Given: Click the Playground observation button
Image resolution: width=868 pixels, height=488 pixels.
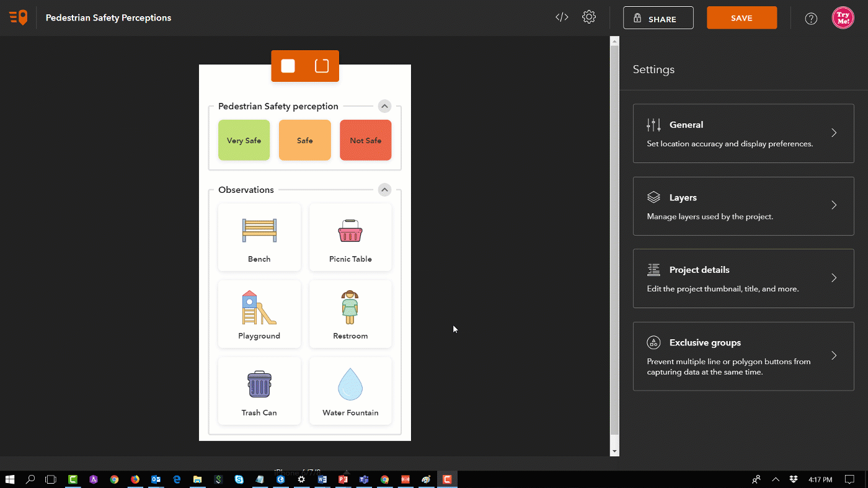Looking at the screenshot, I should coord(259,314).
